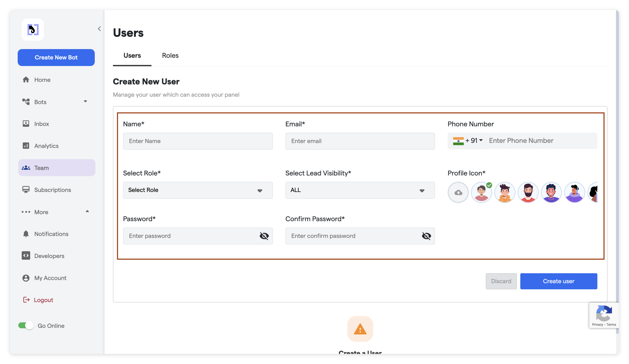Open Inbox from the sidebar icon

click(26, 124)
